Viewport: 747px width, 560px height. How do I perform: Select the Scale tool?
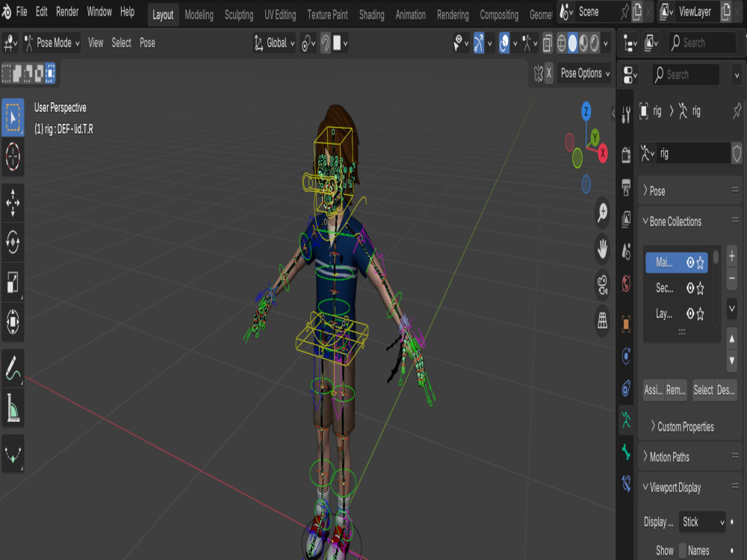[x=13, y=281]
